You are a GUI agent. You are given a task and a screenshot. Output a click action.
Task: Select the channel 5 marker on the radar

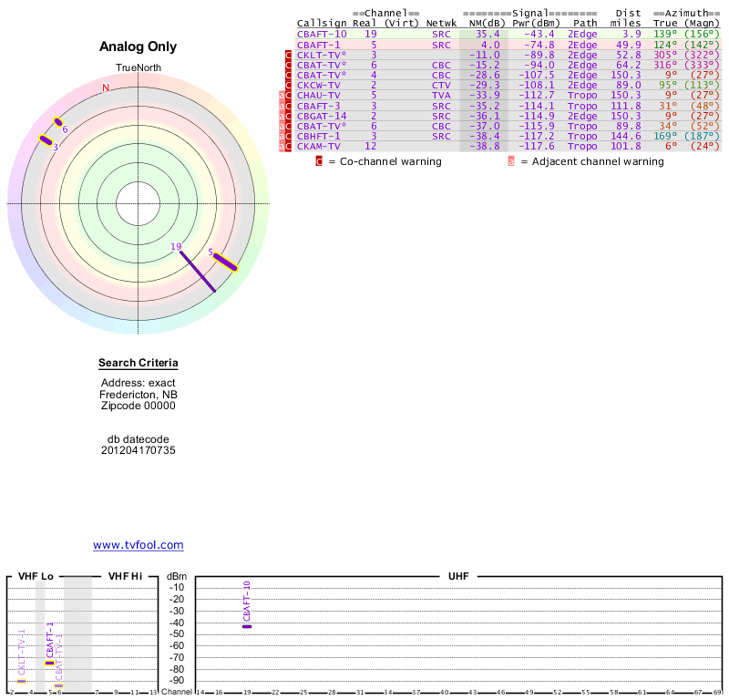(x=224, y=262)
